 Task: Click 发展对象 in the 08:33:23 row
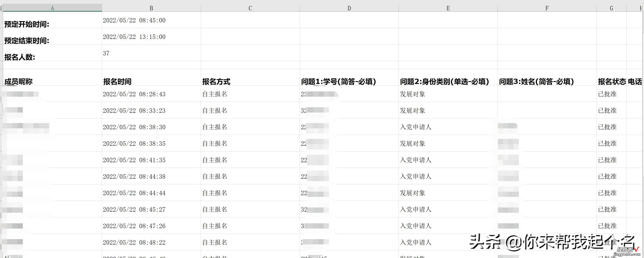[x=412, y=111]
